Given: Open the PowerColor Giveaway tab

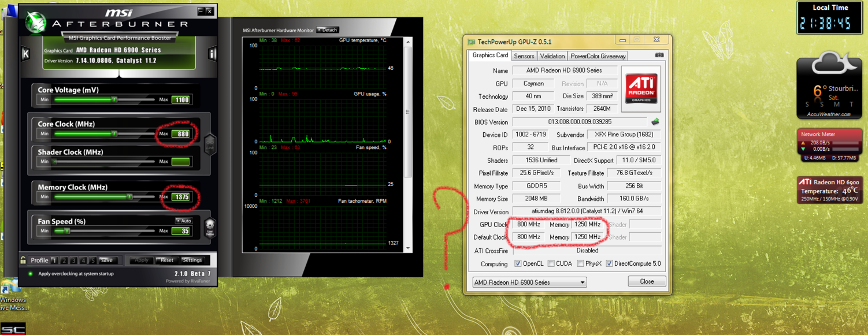Looking at the screenshot, I should click(598, 56).
